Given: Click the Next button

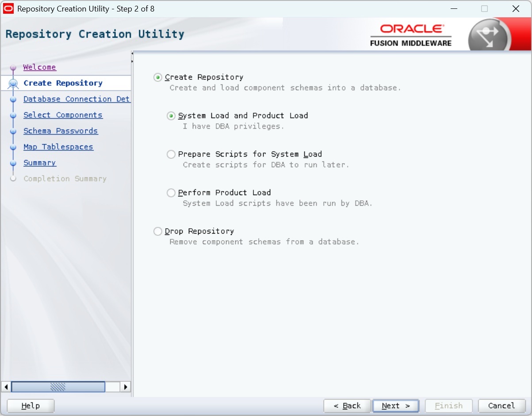Looking at the screenshot, I should point(396,406).
